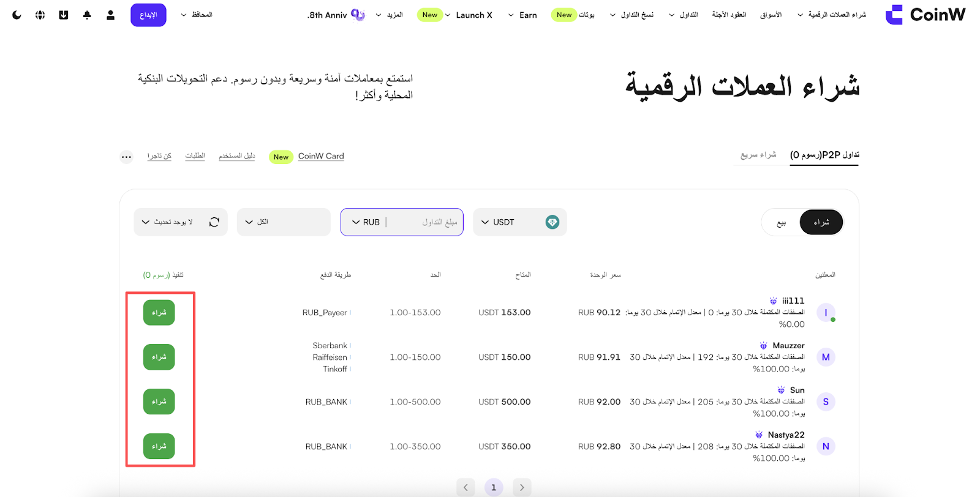
Task: Open merchant avatar I for iii111
Action: pyautogui.click(x=826, y=313)
